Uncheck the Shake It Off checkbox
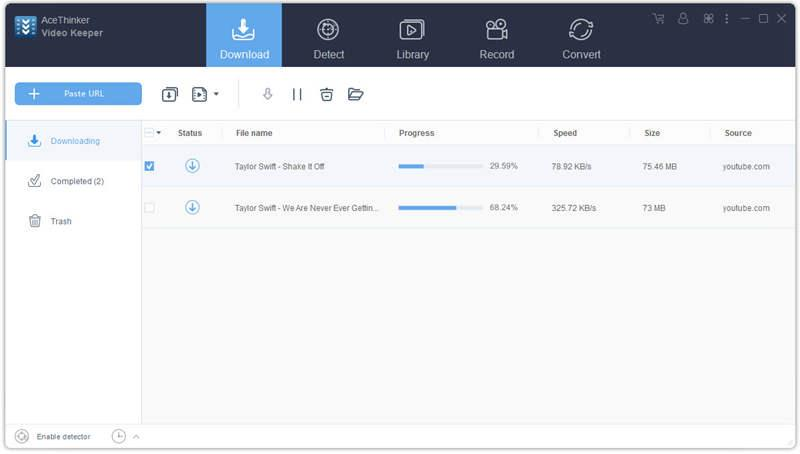This screenshot has height=454, width=800. click(x=149, y=166)
